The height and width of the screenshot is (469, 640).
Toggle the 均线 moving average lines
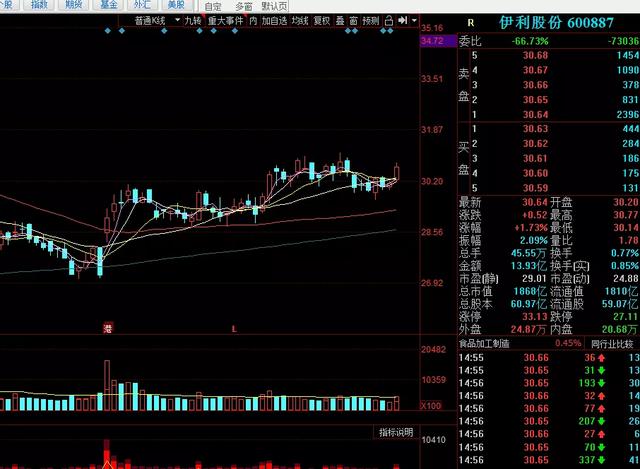300,20
